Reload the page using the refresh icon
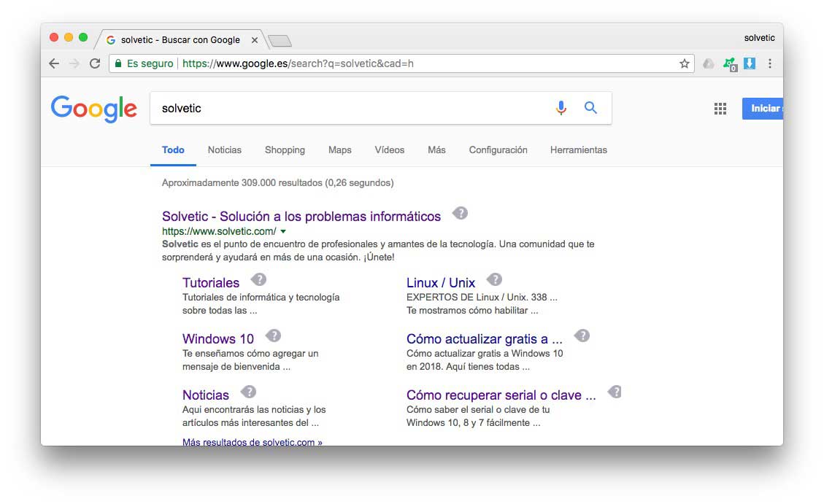 coord(94,63)
